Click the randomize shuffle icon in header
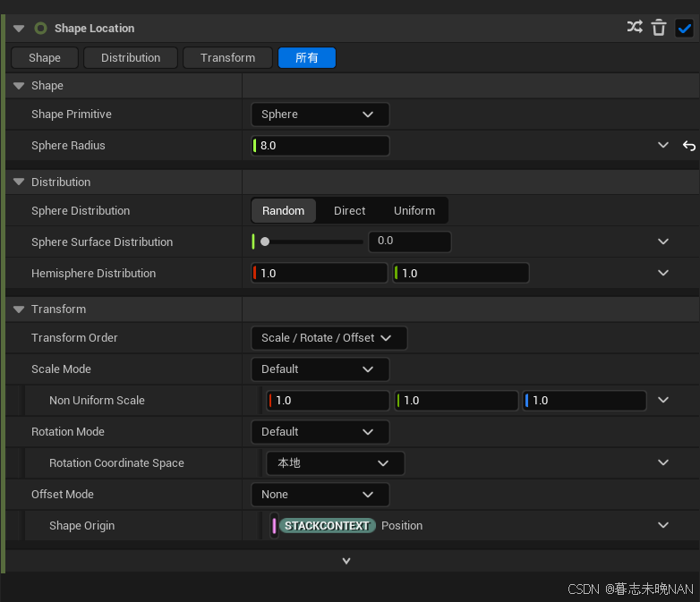Viewport: 700px width, 602px height. pyautogui.click(x=635, y=28)
